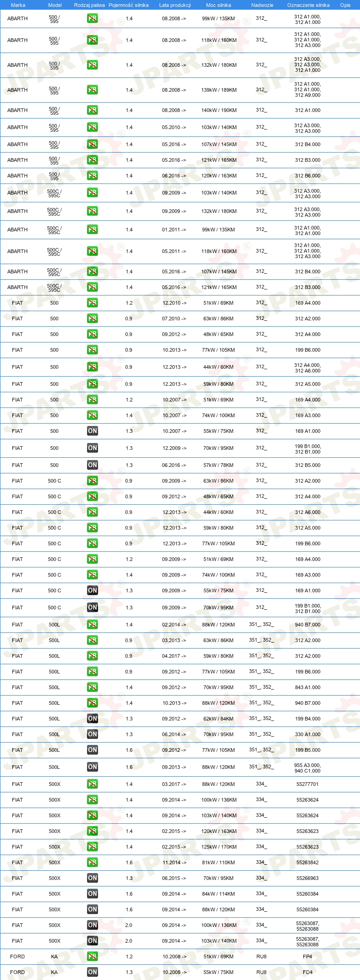Click the 'Pojemność silnika' column header
Image resolution: width=360 pixels, height=980 pixels.
click(x=129, y=5)
